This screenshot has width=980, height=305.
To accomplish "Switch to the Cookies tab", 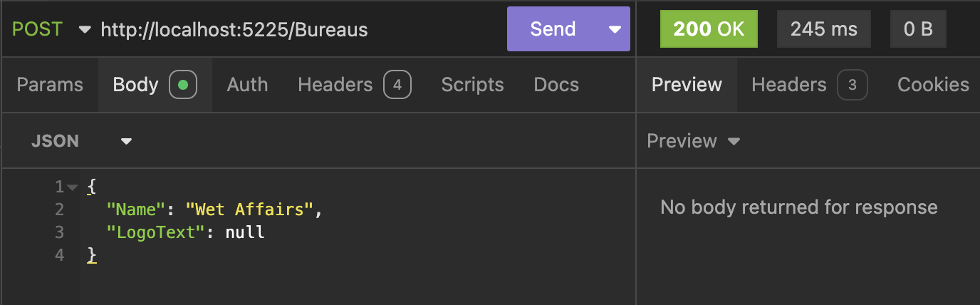I will (x=933, y=85).
